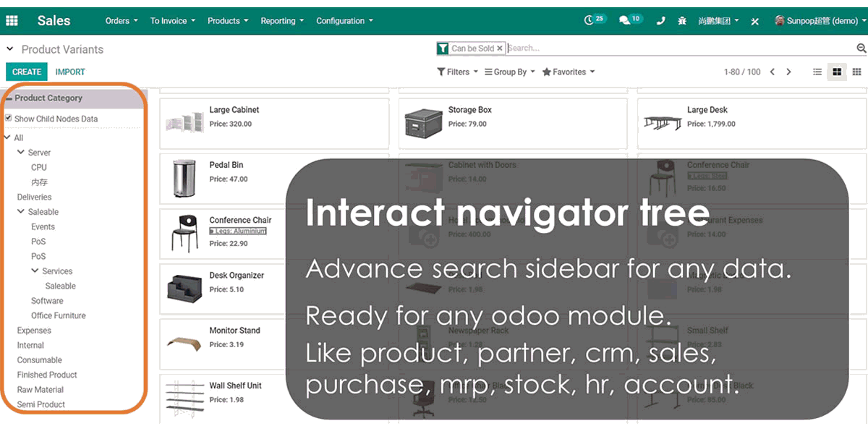
Task: Toggle Show Child Nodes Data checkbox
Action: pos(8,118)
